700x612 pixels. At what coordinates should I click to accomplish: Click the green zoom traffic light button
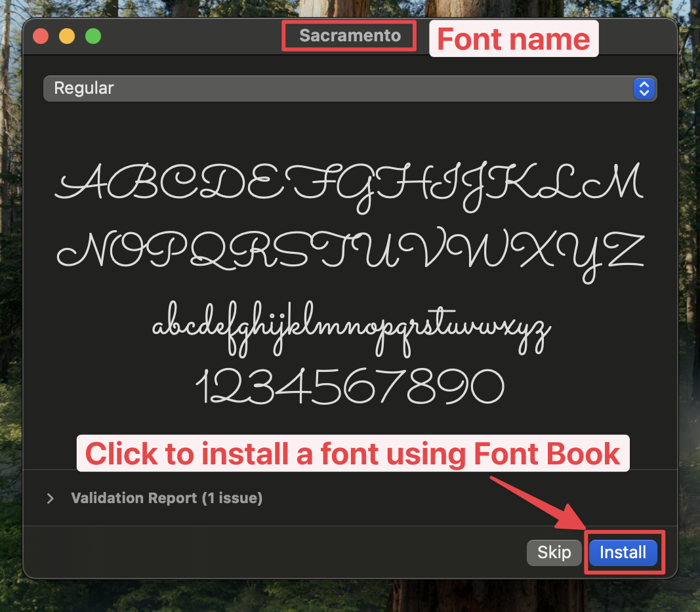pos(93,37)
